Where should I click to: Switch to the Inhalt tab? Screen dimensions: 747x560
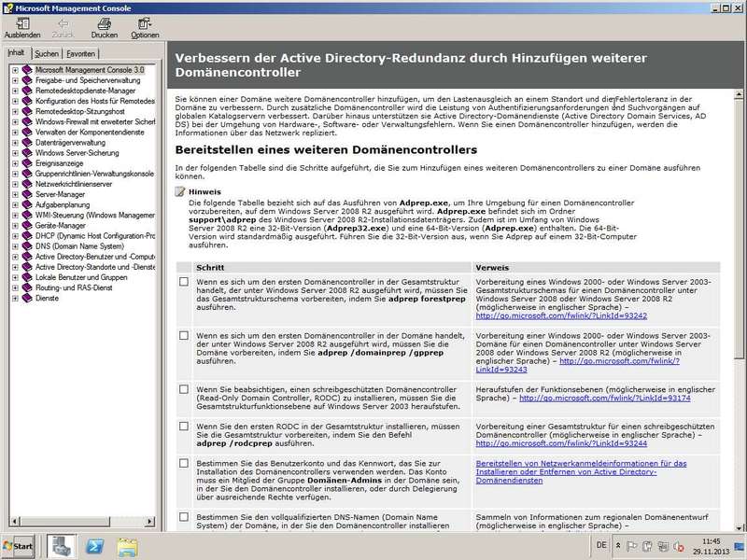point(17,53)
